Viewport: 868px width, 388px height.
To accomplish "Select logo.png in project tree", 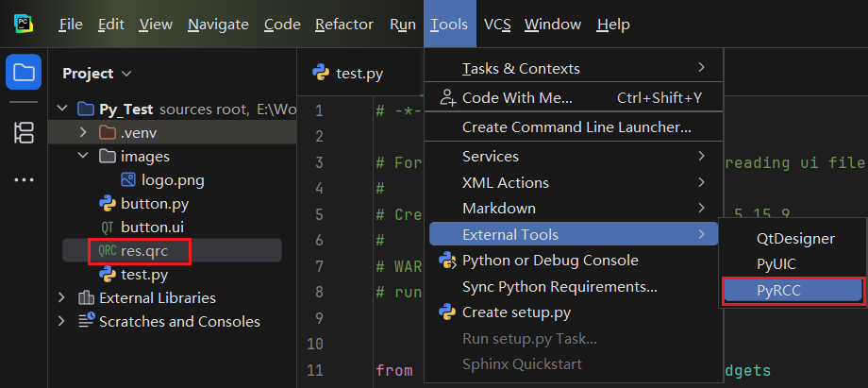I will pos(172,180).
